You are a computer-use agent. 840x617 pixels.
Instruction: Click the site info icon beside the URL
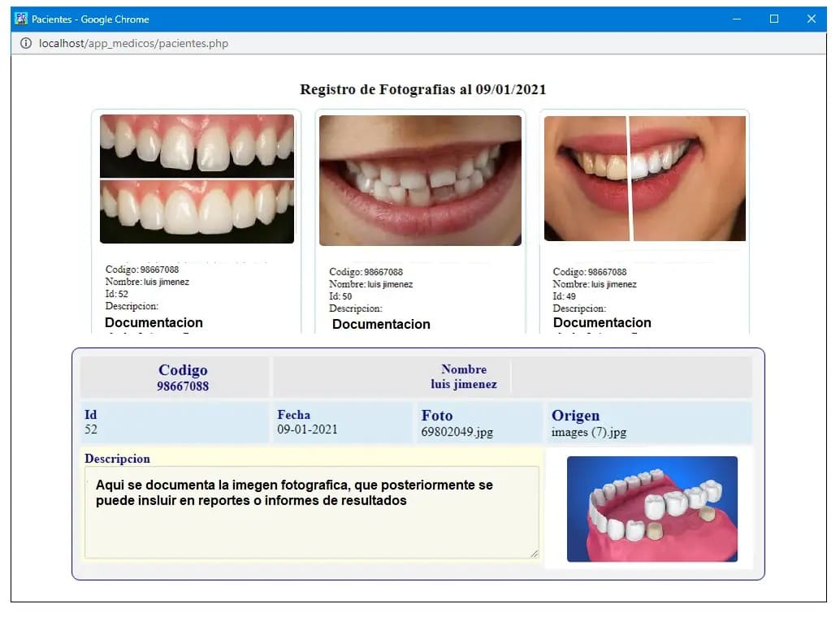tap(25, 43)
